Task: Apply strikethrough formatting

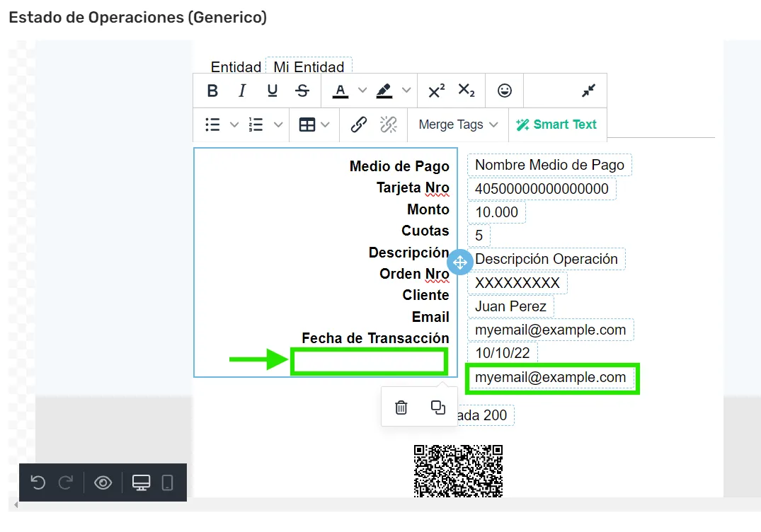Action: pos(302,91)
